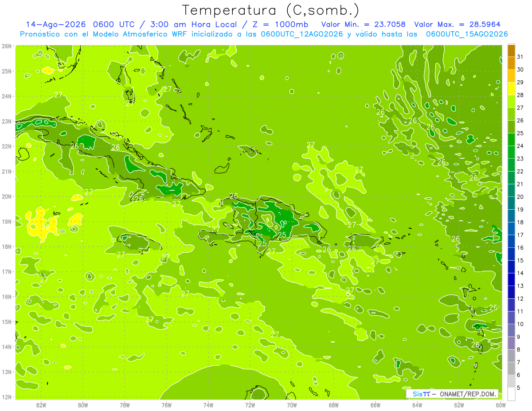Select the 60W longitude axis label
The width and height of the screenshot is (532, 411).
pyautogui.click(x=501, y=405)
